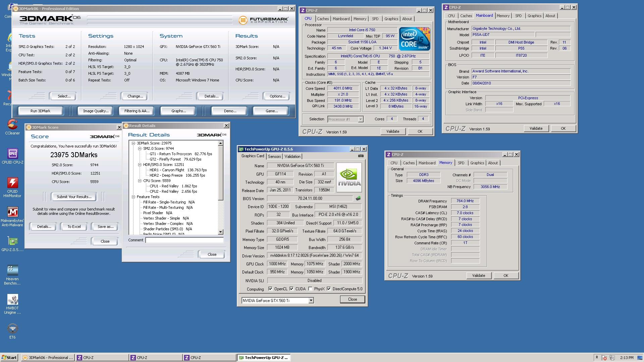The image size is (644, 362).
Task: Click Options button under Results
Action: pyautogui.click(x=277, y=96)
